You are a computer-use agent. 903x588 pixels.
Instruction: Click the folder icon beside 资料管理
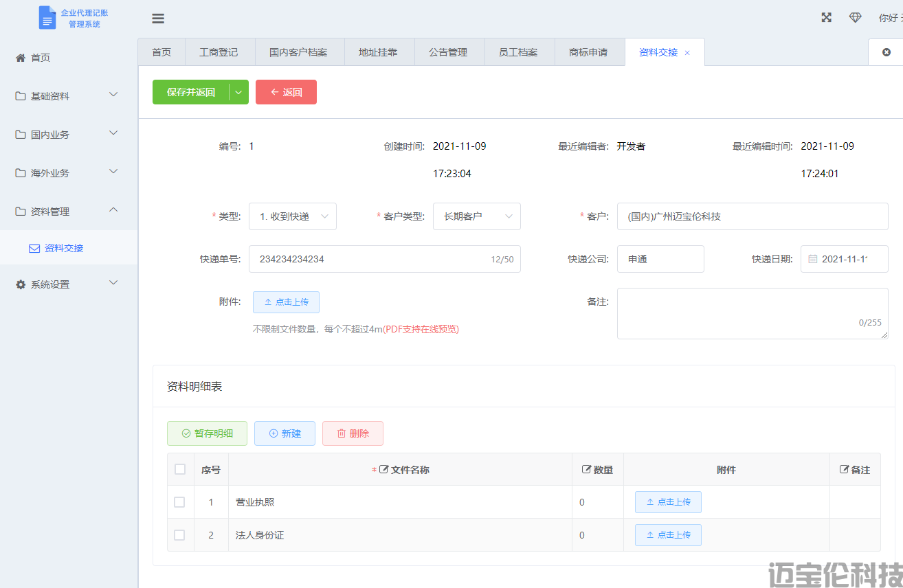[x=21, y=212]
